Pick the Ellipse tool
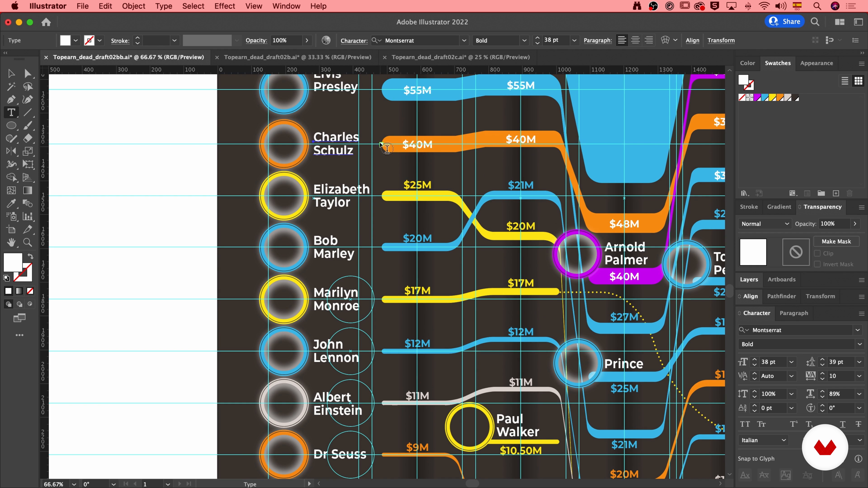This screenshot has height=488, width=868. 11,126
